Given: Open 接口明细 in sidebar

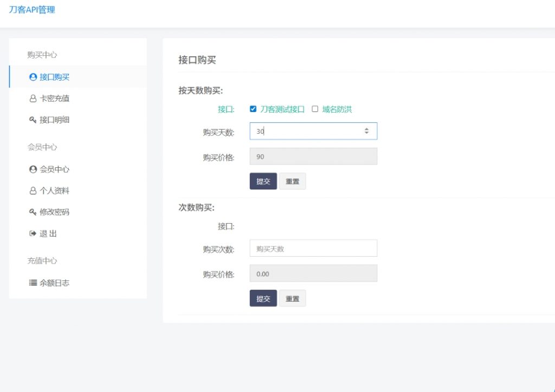Looking at the screenshot, I should (x=78, y=120).
